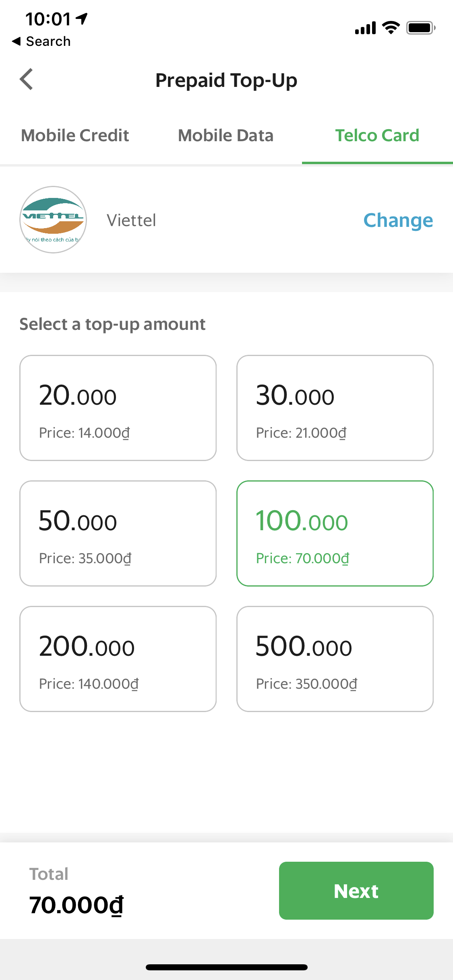Return to Search via status bar link

(x=41, y=41)
